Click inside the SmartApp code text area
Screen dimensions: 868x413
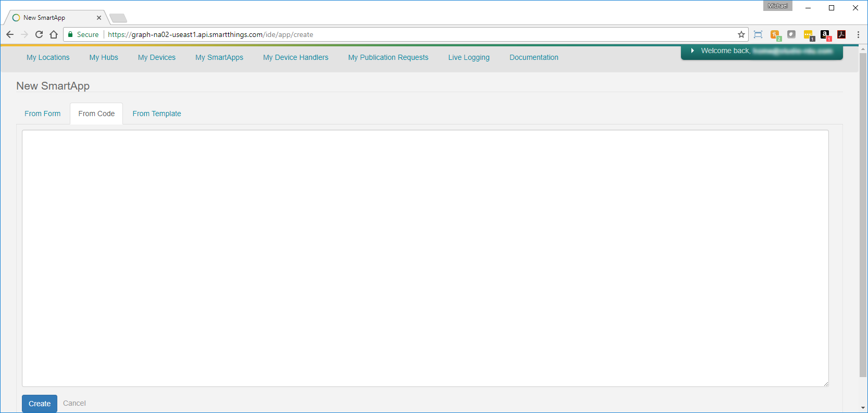425,258
